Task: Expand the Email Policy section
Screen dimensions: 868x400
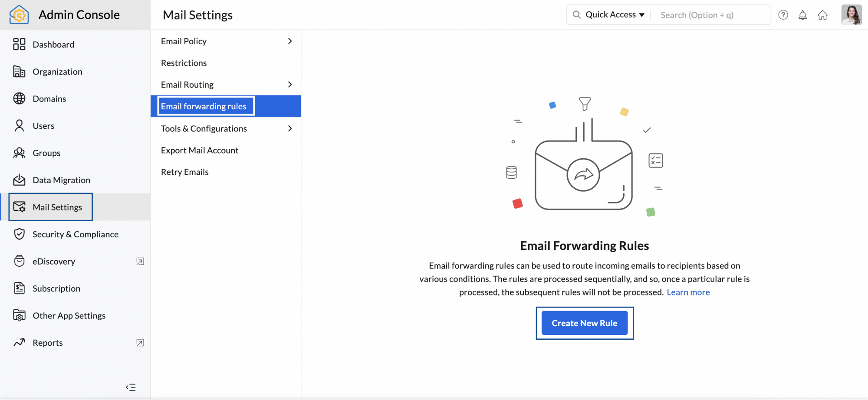Action: pos(289,41)
